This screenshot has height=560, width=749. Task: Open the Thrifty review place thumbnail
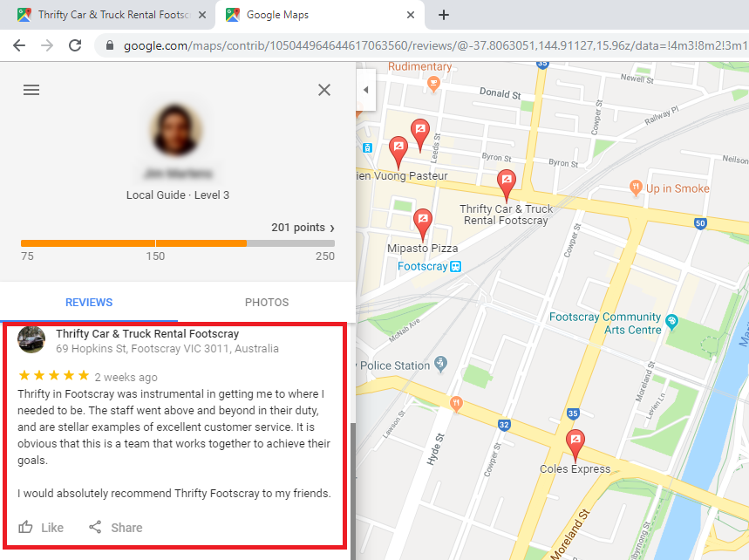pos(31,339)
